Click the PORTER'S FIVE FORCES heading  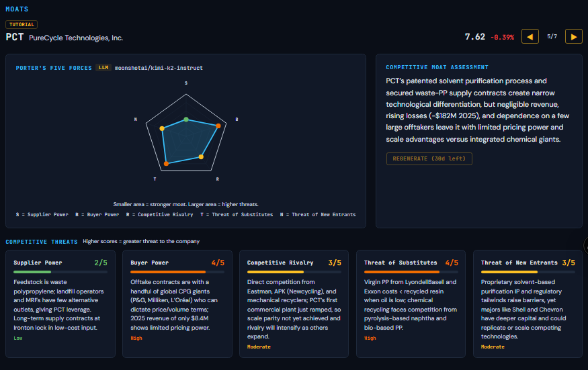tap(54, 68)
